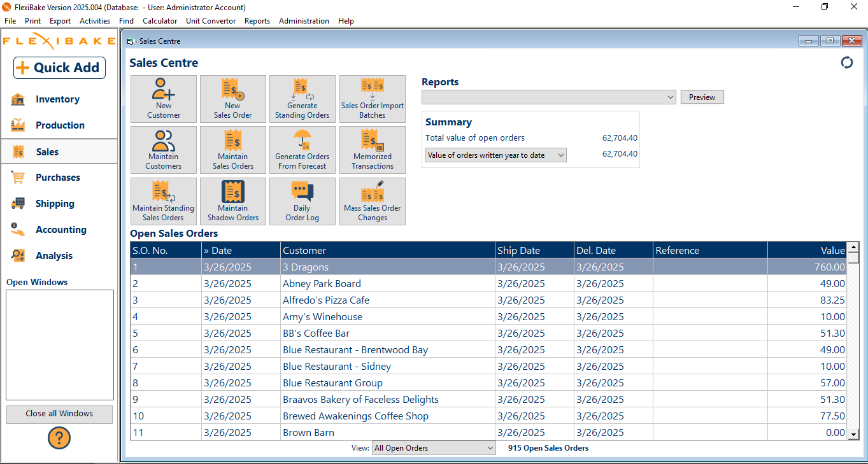Viewport: 868px width, 464px height.
Task: Open the Calculator menu
Action: (x=160, y=21)
